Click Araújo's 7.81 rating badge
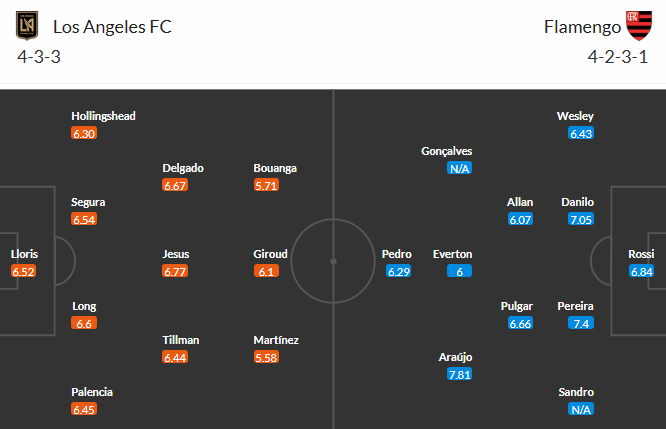The image size is (666, 429). pos(460,374)
